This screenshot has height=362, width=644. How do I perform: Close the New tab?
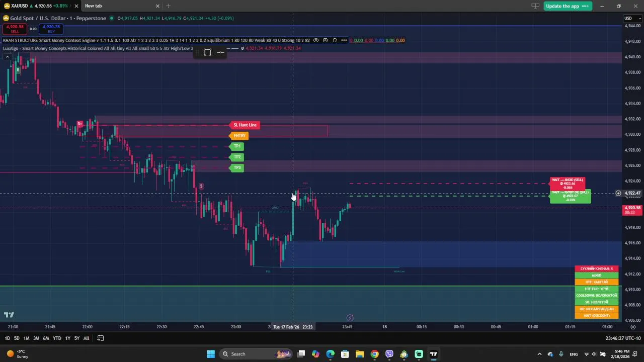157,6
